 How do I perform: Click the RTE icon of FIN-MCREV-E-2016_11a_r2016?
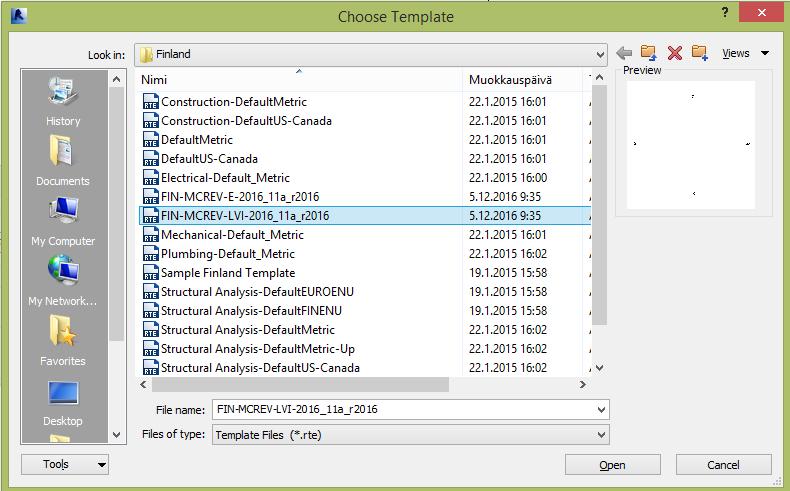click(x=151, y=196)
